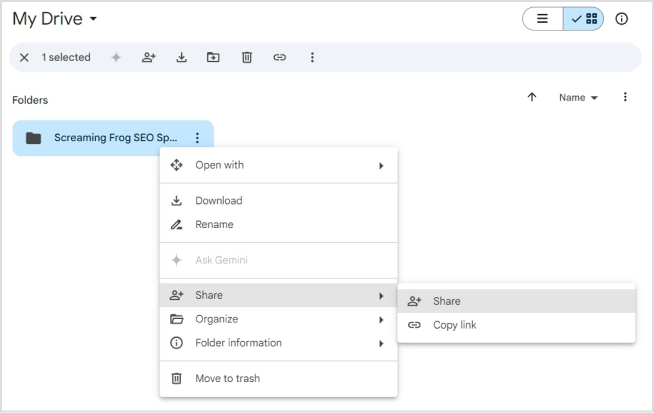The width and height of the screenshot is (654, 413).
Task: Expand the Open with submenu arrow
Action: click(x=381, y=166)
